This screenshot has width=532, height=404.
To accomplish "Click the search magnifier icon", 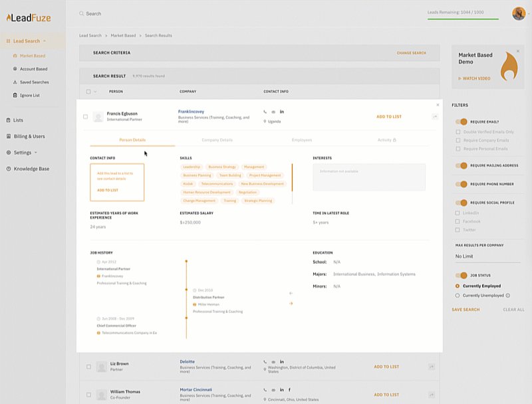I will coord(81,13).
